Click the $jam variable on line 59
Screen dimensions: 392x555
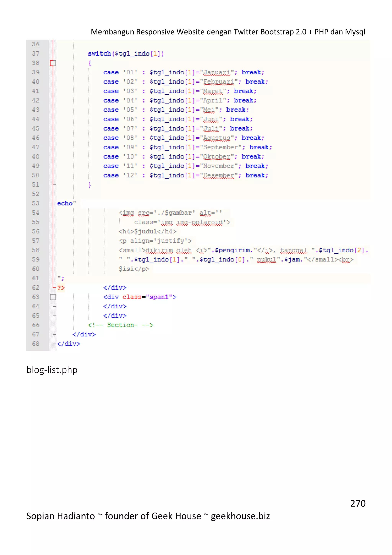pos(292,260)
